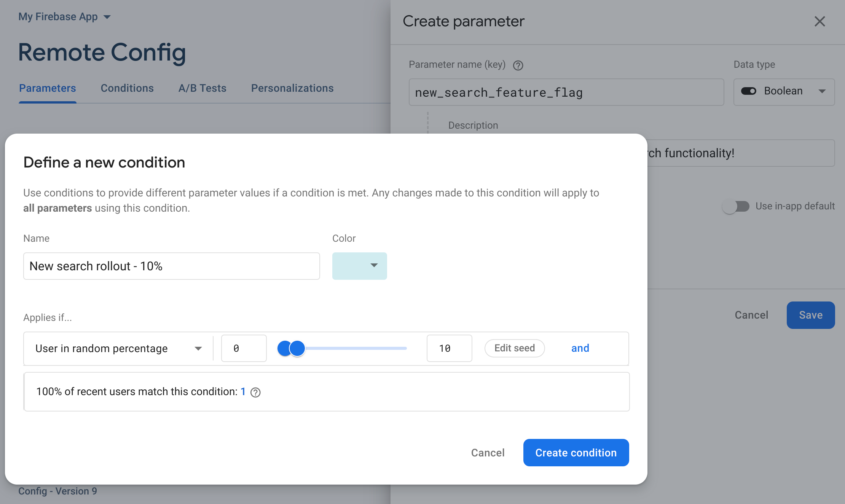Click the Create condition button
The height and width of the screenshot is (504, 845).
click(x=576, y=452)
